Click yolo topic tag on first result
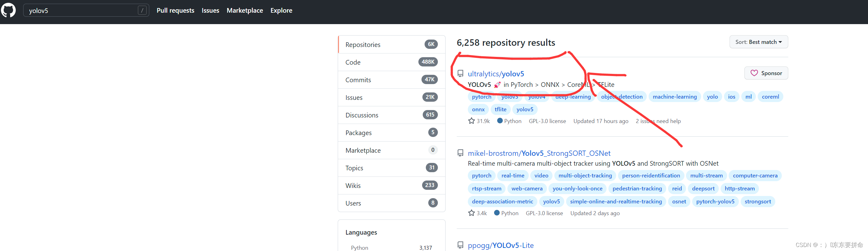 click(x=712, y=97)
